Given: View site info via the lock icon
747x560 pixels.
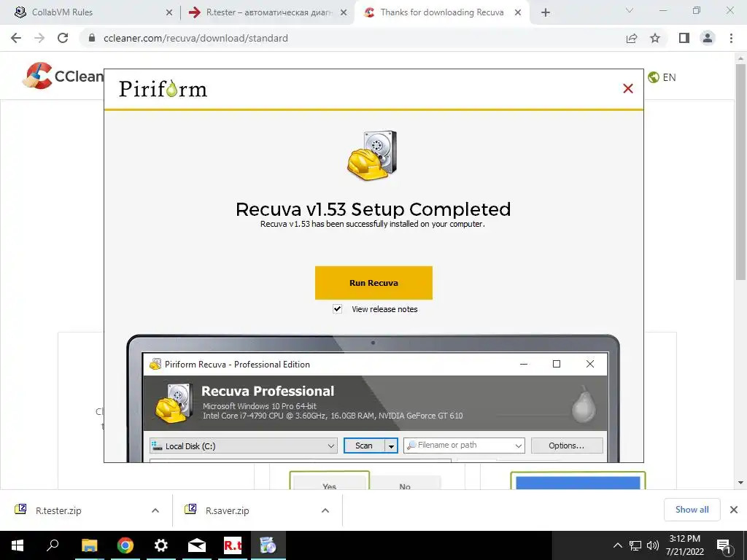Looking at the screenshot, I should [x=92, y=38].
